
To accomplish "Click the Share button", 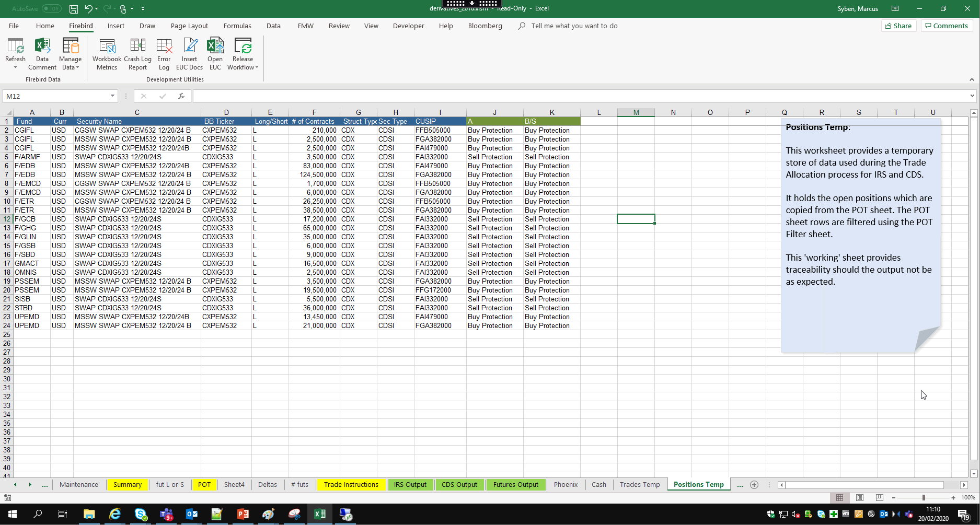I will (898, 26).
